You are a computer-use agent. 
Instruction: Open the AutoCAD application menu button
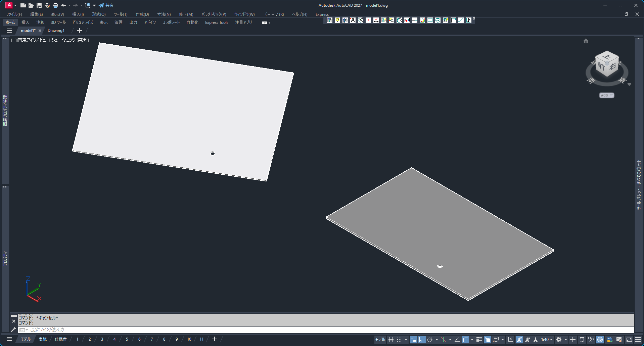pos(9,5)
